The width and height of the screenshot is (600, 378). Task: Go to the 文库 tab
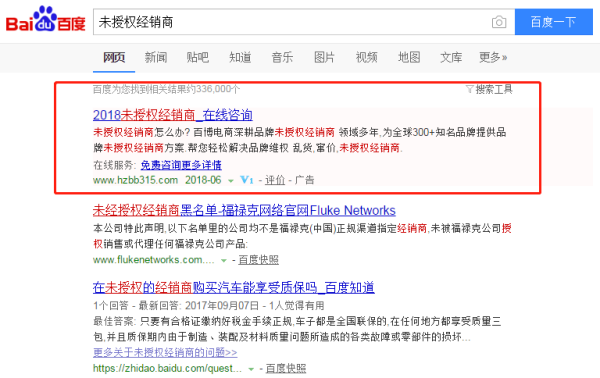click(451, 57)
